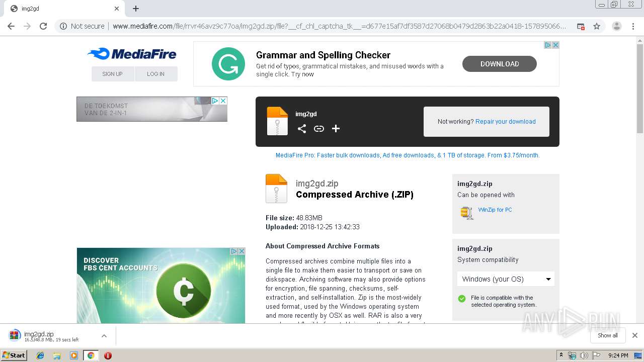Expand img2gd.zip download options chevron
644x362 pixels.
(104, 336)
